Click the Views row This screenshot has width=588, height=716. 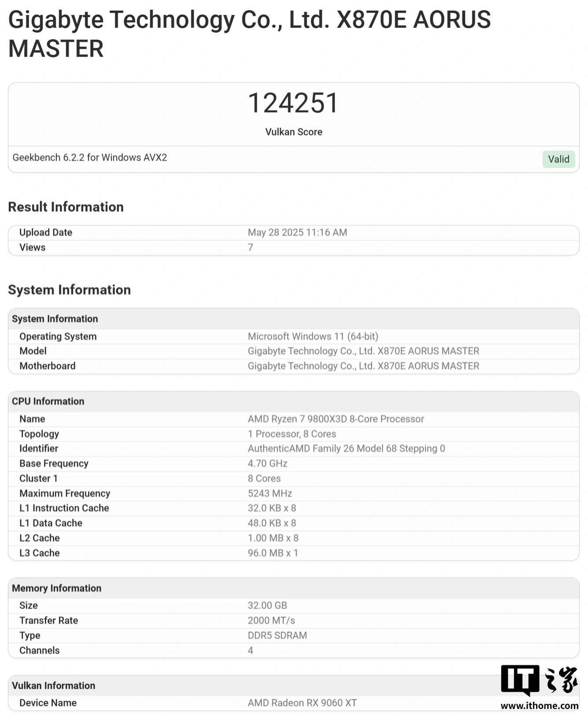click(x=294, y=247)
